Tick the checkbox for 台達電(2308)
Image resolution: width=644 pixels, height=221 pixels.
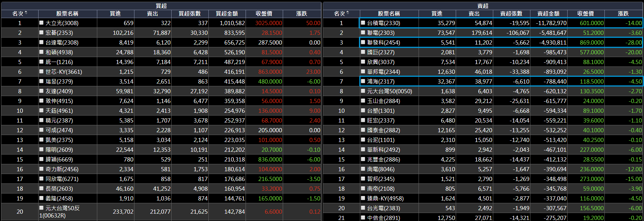coord(41,42)
